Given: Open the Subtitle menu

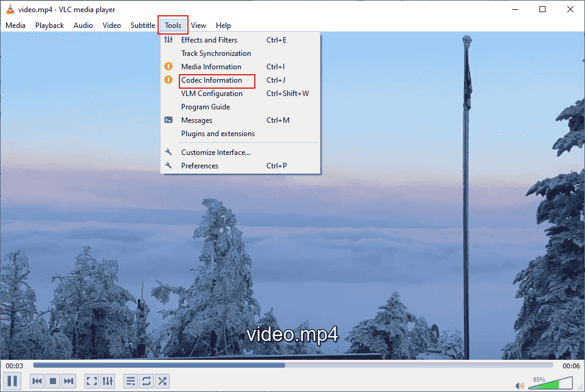Looking at the screenshot, I should coord(142,25).
